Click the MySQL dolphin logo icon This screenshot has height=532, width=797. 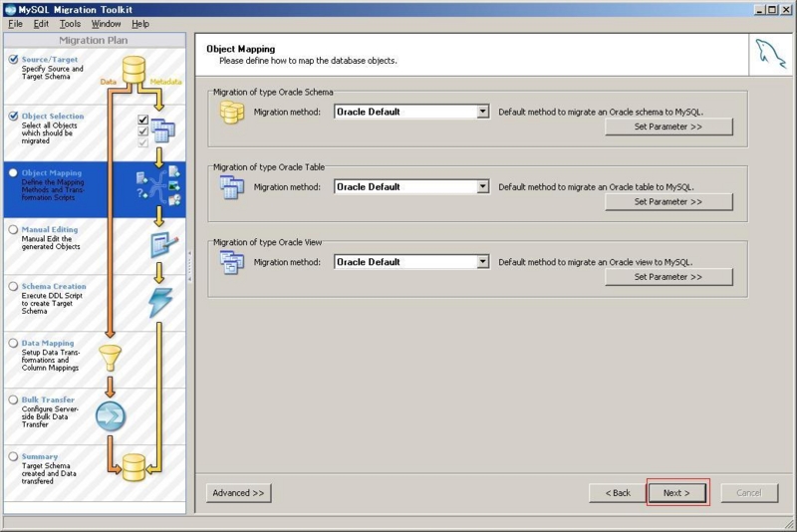770,54
